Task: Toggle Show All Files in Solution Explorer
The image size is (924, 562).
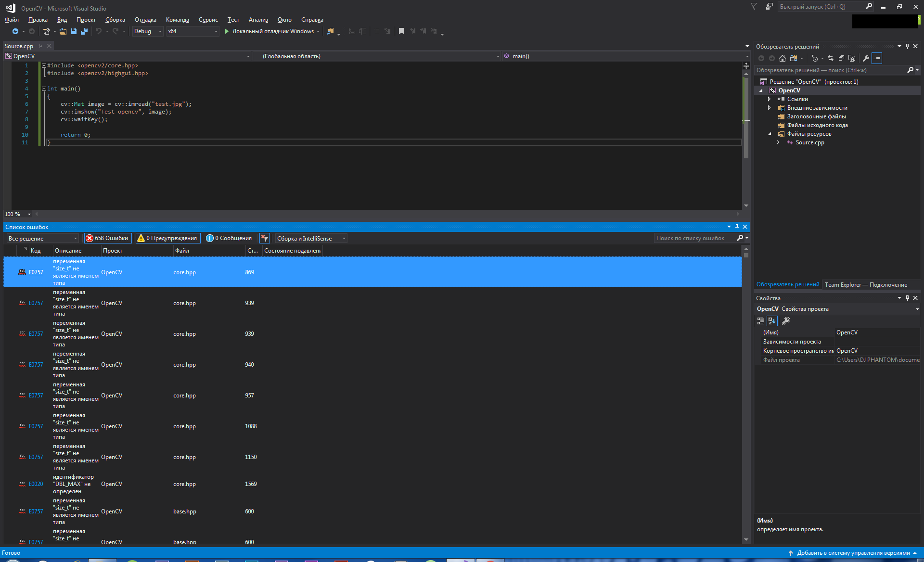Action: coord(852,58)
